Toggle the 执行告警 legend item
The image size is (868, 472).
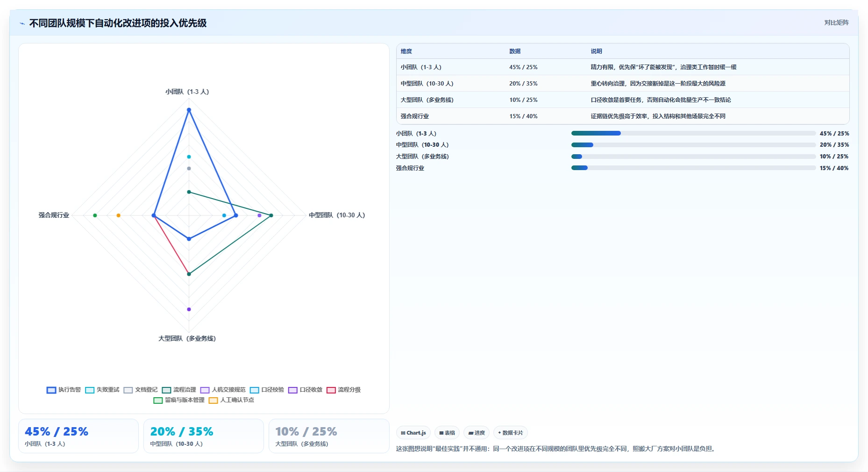[64, 390]
